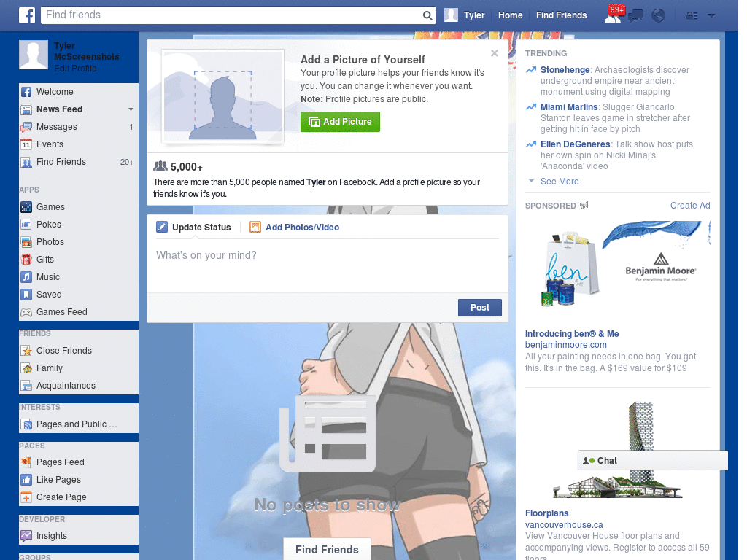
Task: Click the Photos icon
Action: [26, 242]
